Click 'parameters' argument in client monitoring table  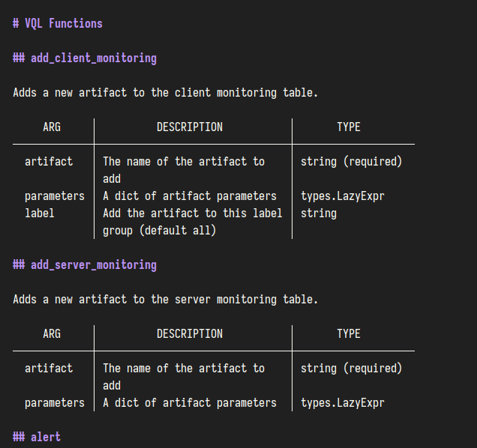[55, 196]
